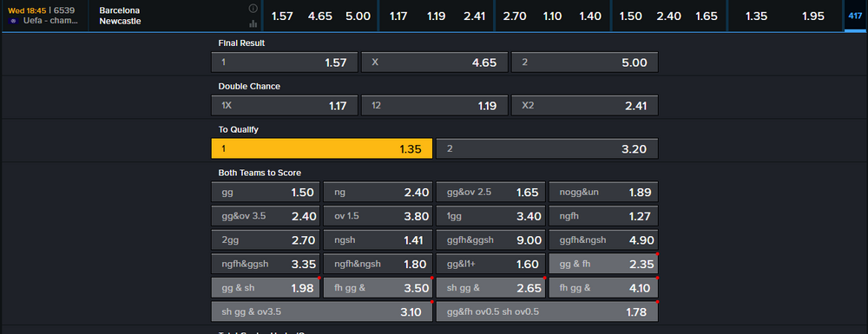Click the To Qualify market heading
The height and width of the screenshot is (334, 868).
coord(239,129)
